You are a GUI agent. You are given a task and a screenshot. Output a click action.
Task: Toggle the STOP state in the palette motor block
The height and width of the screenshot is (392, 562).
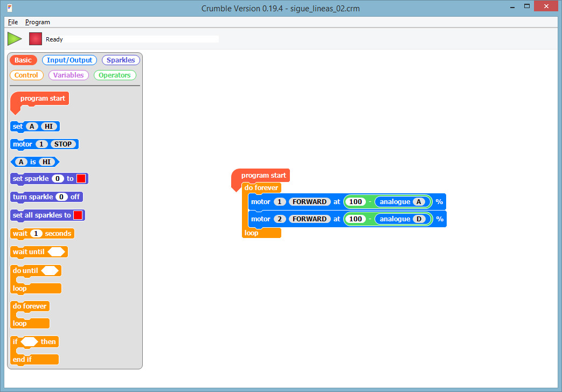pos(63,144)
